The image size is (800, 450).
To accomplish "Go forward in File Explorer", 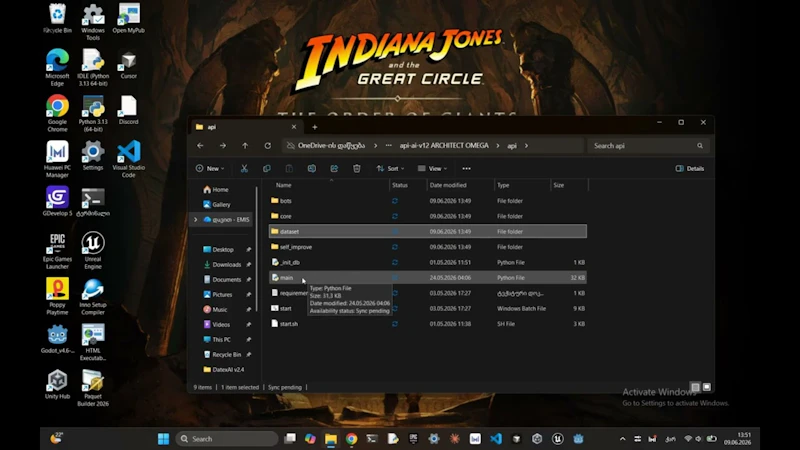I will pos(222,145).
